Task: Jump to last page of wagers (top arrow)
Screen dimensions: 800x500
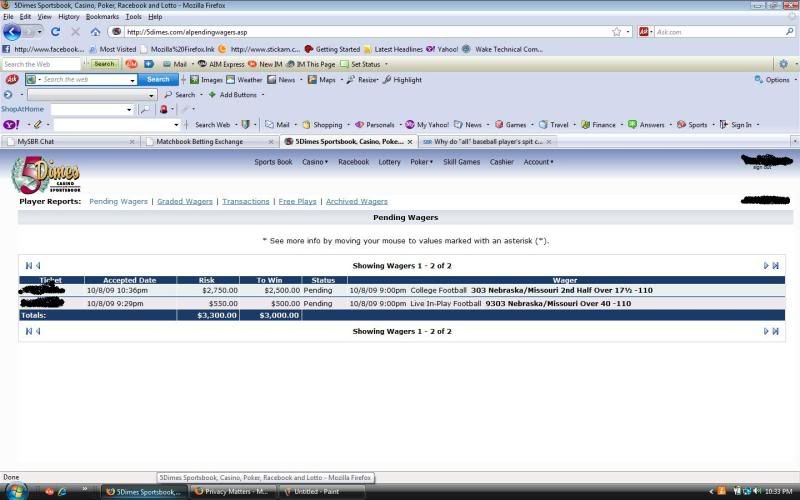Action: (x=775, y=266)
